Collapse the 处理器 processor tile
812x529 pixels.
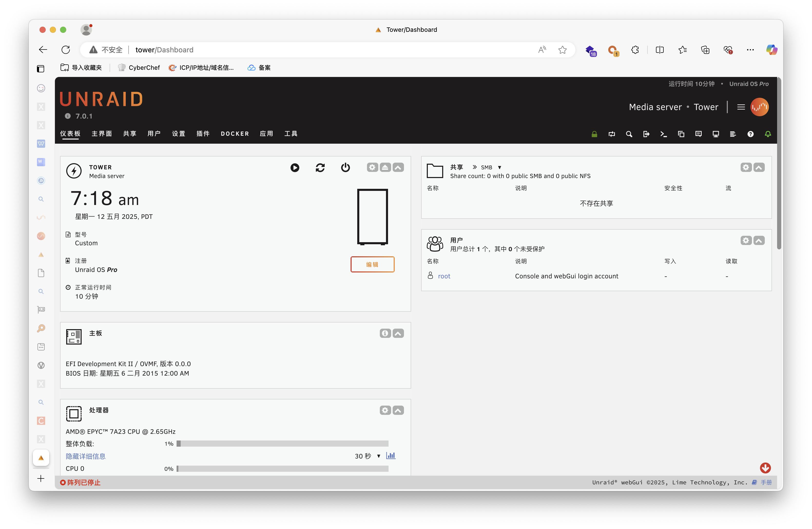(x=398, y=410)
